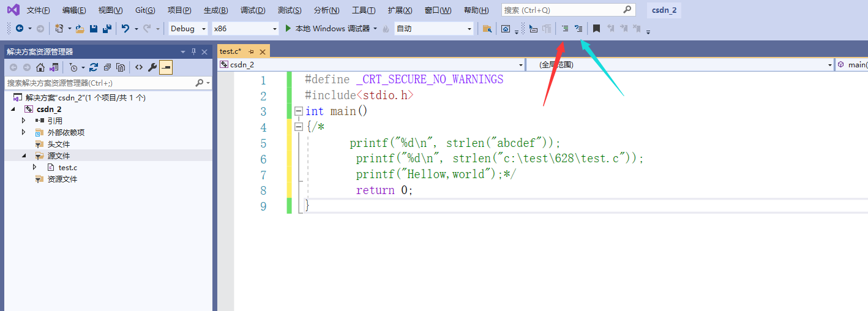
Task: Click the uncomment selected lines icon
Action: click(578, 29)
